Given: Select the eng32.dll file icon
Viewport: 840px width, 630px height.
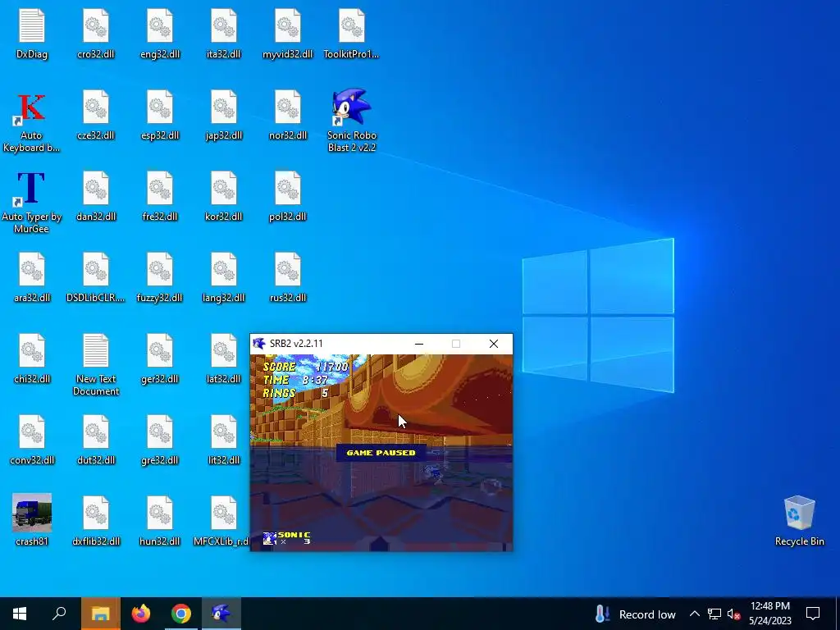Looking at the screenshot, I should pos(160,25).
